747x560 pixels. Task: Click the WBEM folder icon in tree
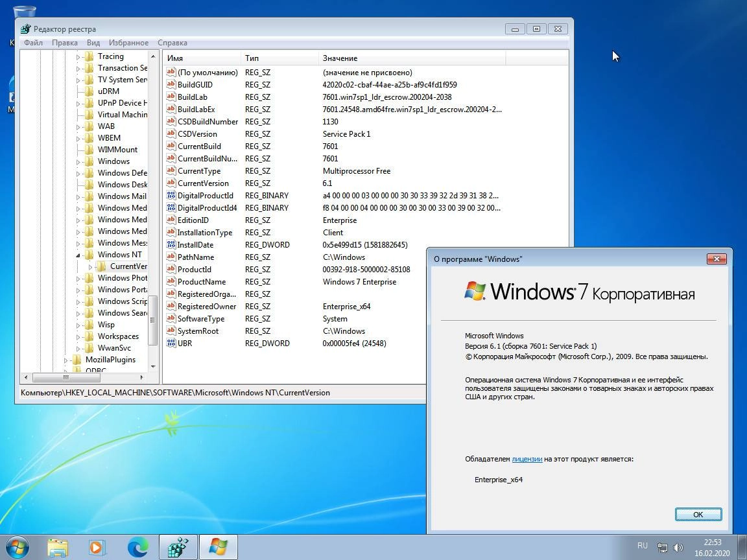(x=89, y=137)
